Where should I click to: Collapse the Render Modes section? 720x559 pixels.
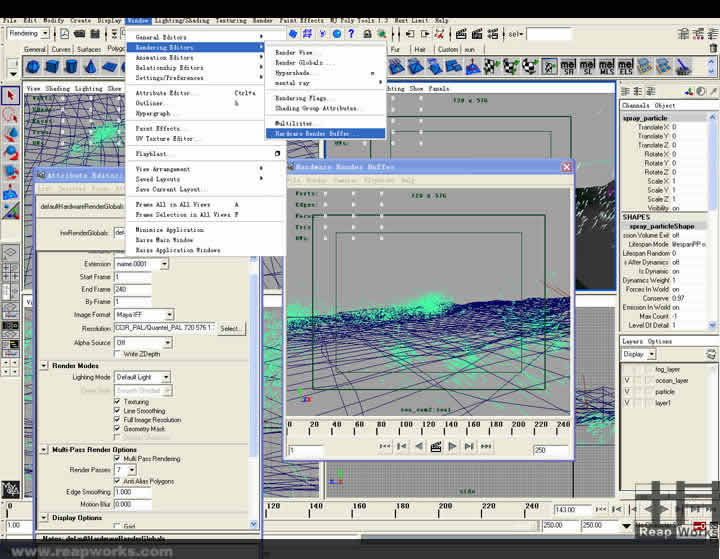coord(44,366)
